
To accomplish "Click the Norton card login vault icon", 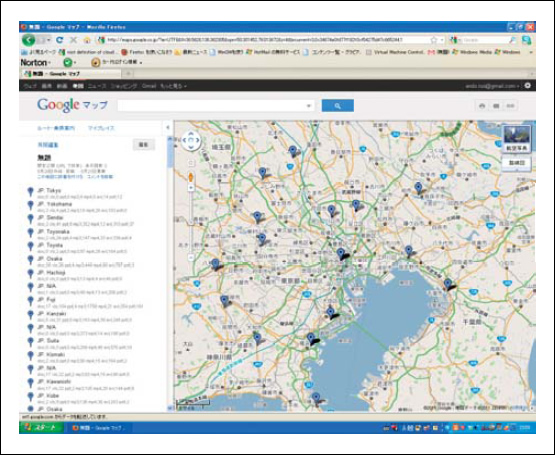I will point(95,63).
